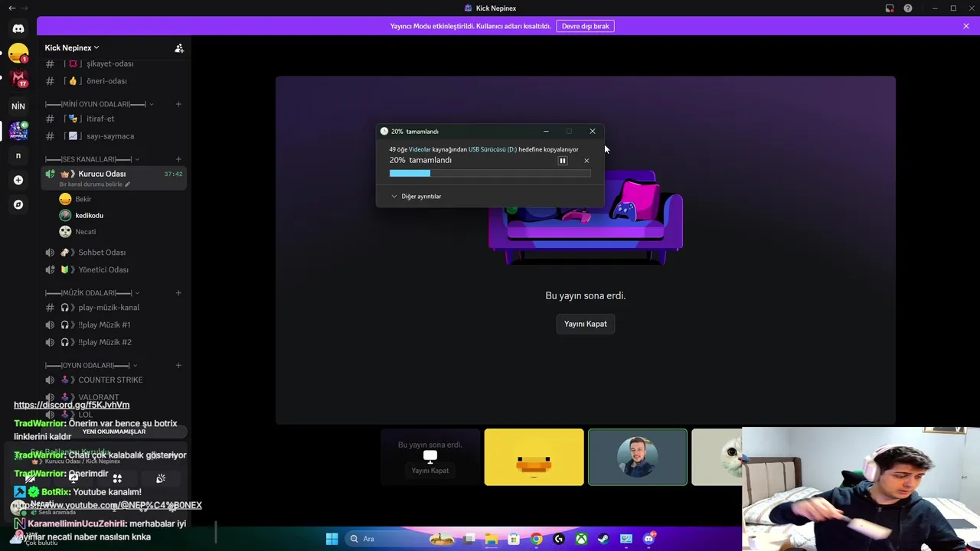Open the şikayet-odası text channel

pos(113,64)
